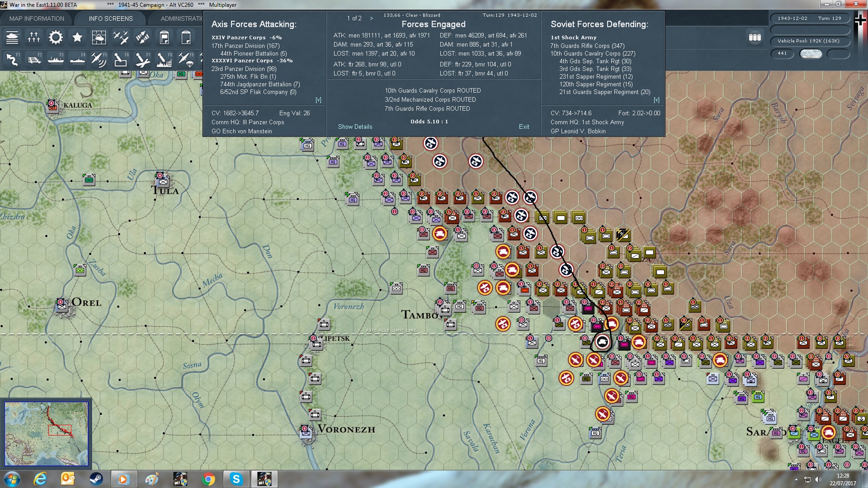Click the Vehicle Pool readout
The height and width of the screenshot is (488, 868).
[x=810, y=41]
